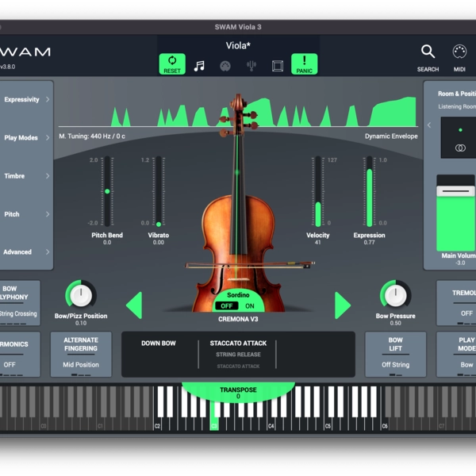
Task: Expand the Expressivity section
Action: coord(26,100)
